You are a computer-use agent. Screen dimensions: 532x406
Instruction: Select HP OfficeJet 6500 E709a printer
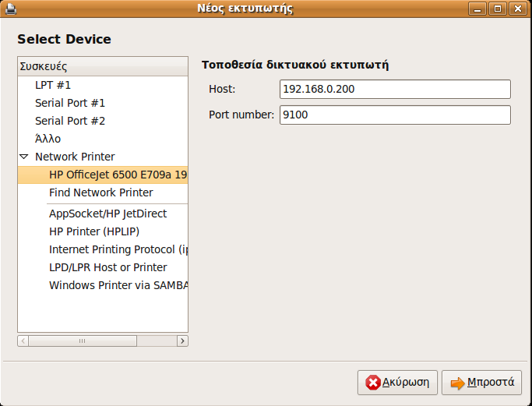[103, 175]
